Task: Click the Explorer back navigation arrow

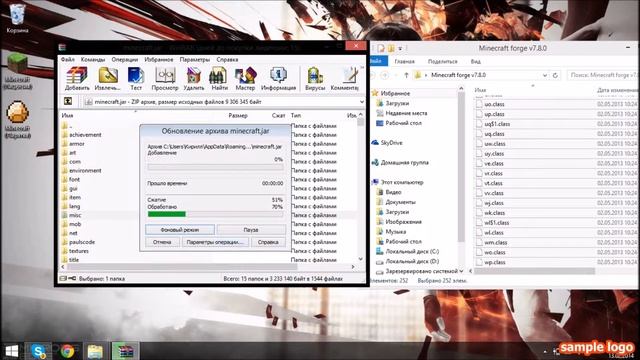Action: coord(373,75)
